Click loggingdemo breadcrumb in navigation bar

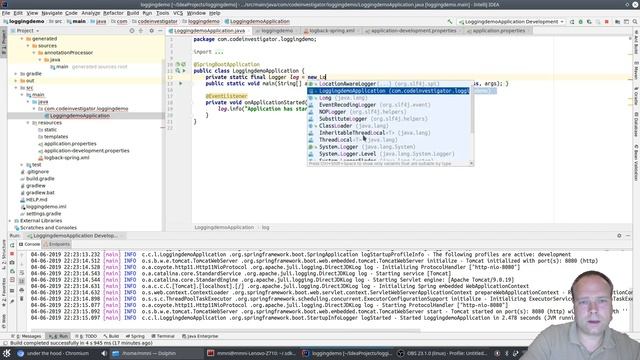pos(24,22)
